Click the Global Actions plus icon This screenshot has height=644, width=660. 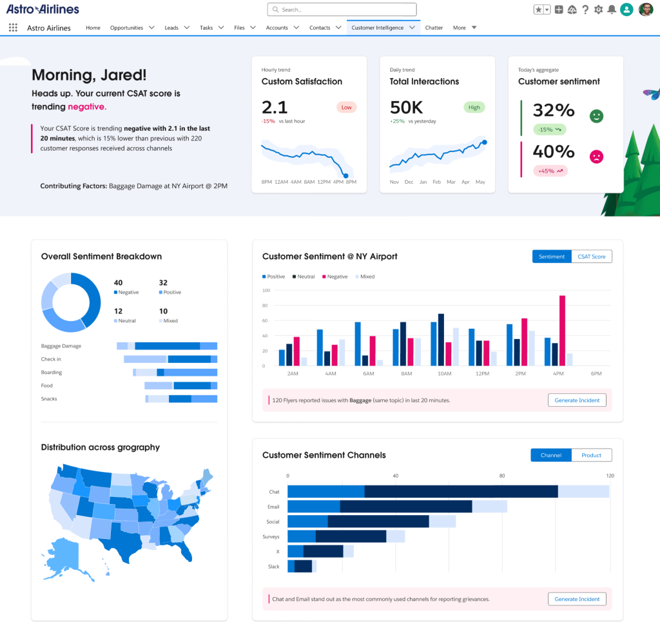click(x=559, y=10)
